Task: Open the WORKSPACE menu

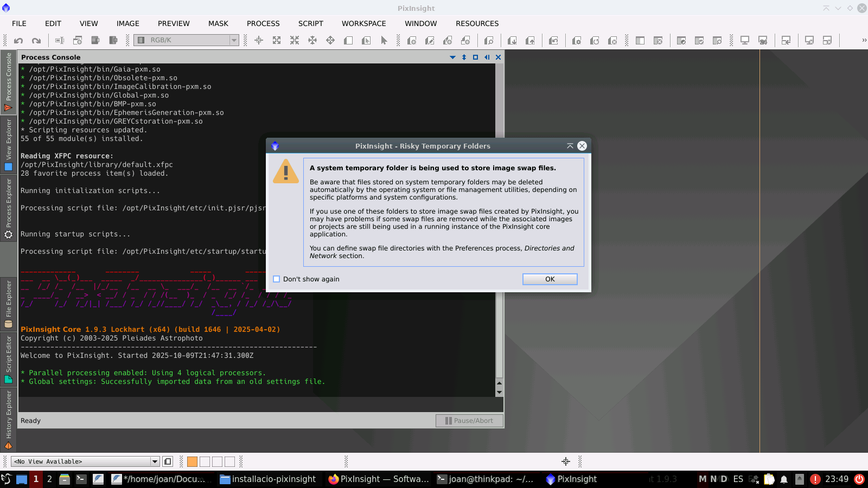Action: click(363, 23)
